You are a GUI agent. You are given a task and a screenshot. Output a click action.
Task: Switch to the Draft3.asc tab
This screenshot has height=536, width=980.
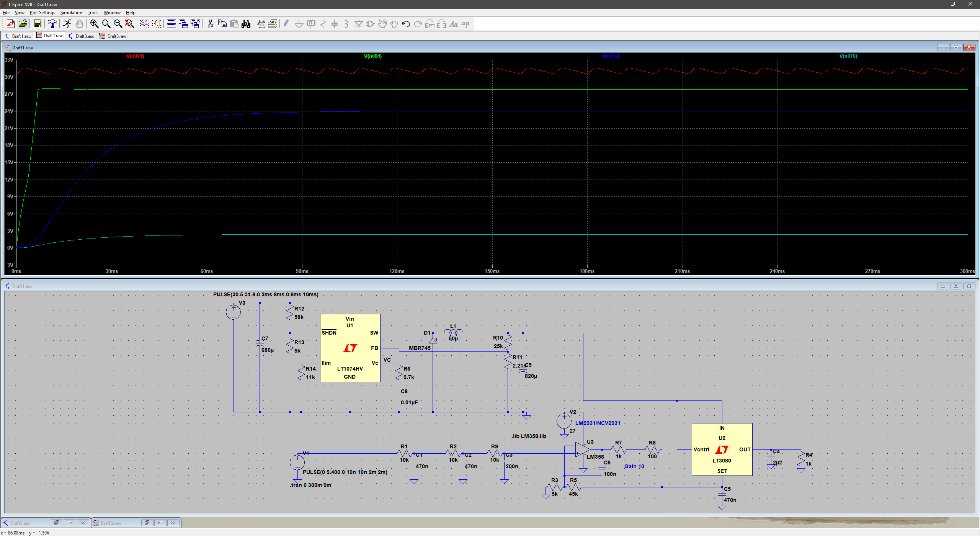[81, 36]
